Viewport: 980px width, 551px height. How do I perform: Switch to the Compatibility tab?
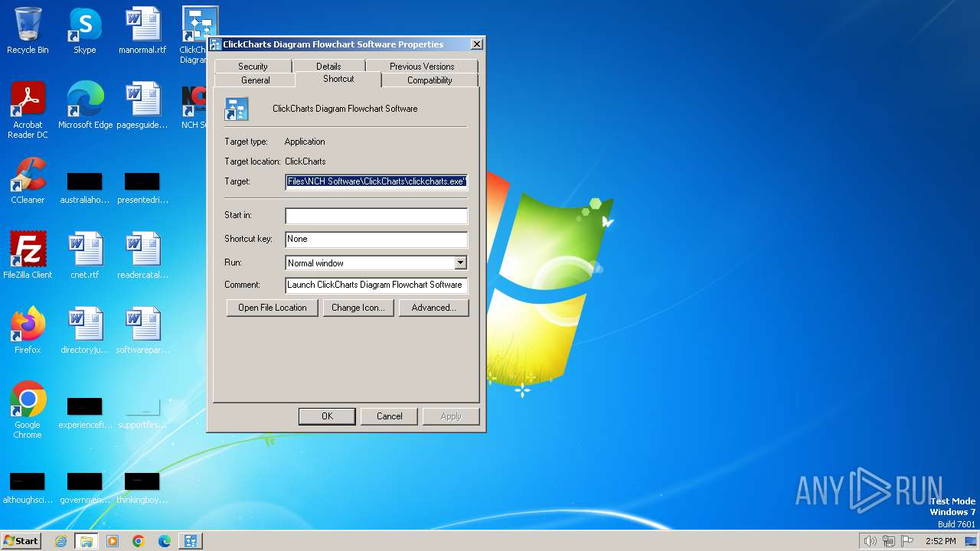[x=430, y=80]
